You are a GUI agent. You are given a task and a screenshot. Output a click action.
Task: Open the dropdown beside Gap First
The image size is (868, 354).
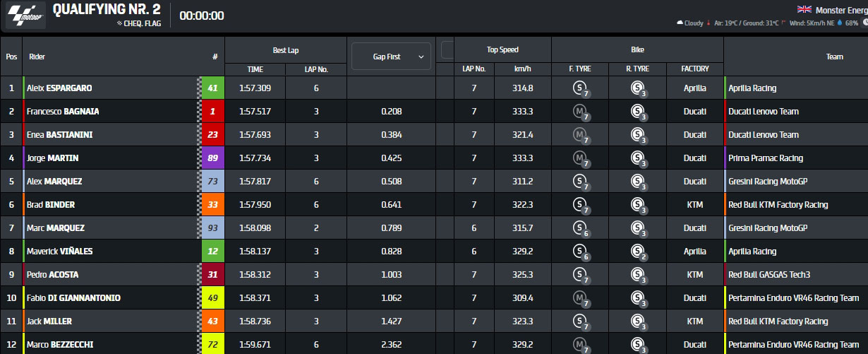point(447,49)
